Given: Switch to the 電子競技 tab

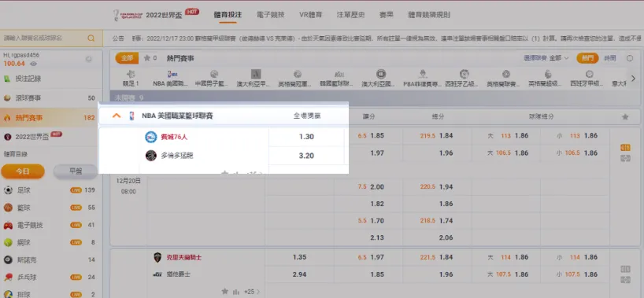Looking at the screenshot, I should click(x=270, y=15).
